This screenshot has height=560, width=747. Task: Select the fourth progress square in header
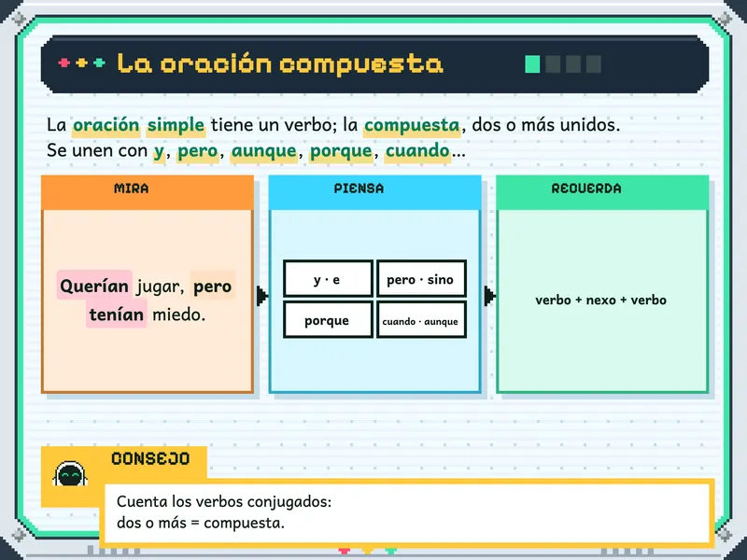(594, 63)
